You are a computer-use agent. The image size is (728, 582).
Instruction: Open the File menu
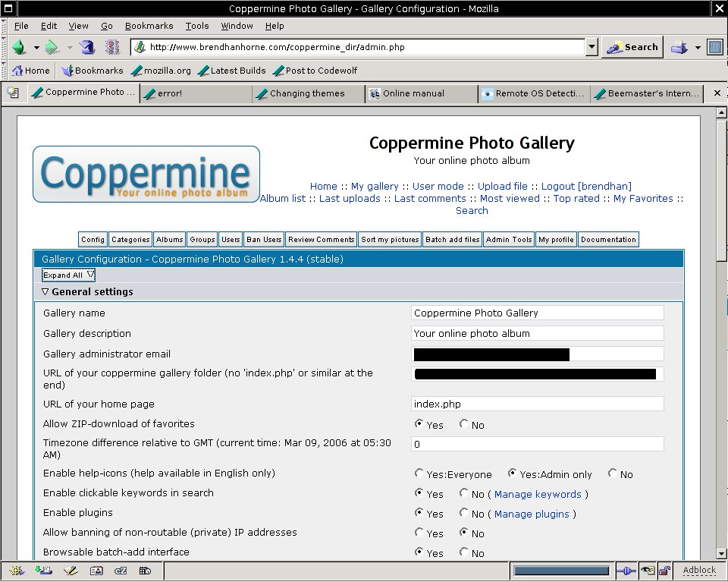coord(21,26)
